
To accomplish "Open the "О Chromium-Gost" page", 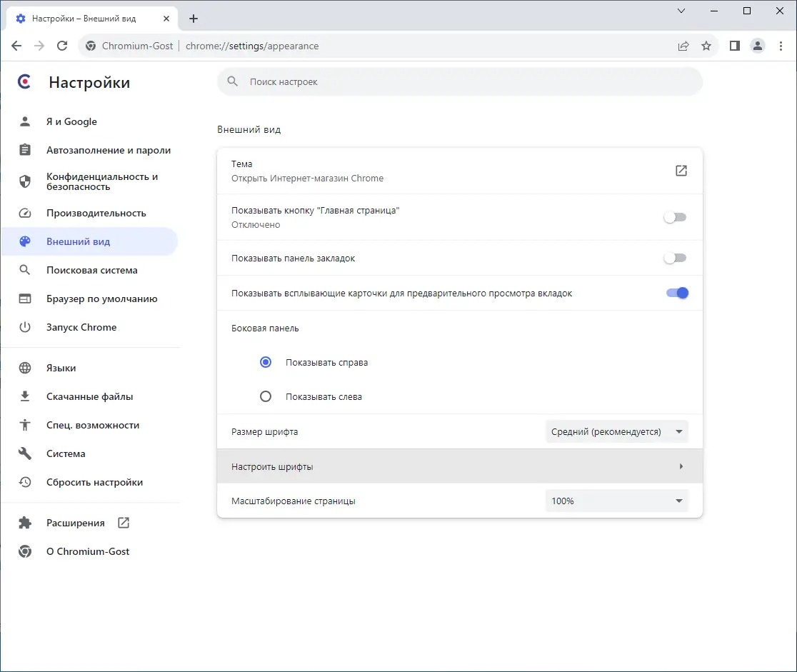I will pyautogui.click(x=88, y=551).
